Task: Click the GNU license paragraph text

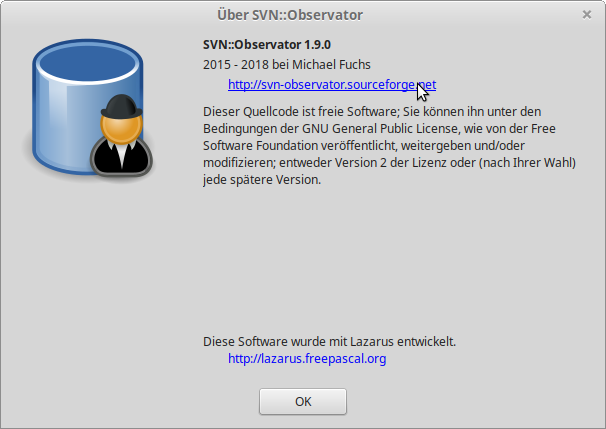Action: (389, 146)
